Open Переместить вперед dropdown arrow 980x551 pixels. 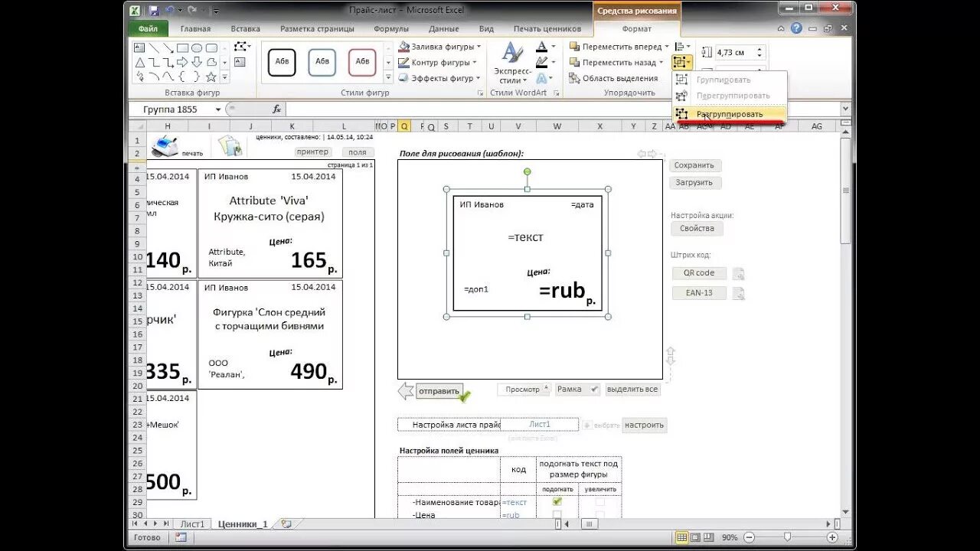(667, 47)
